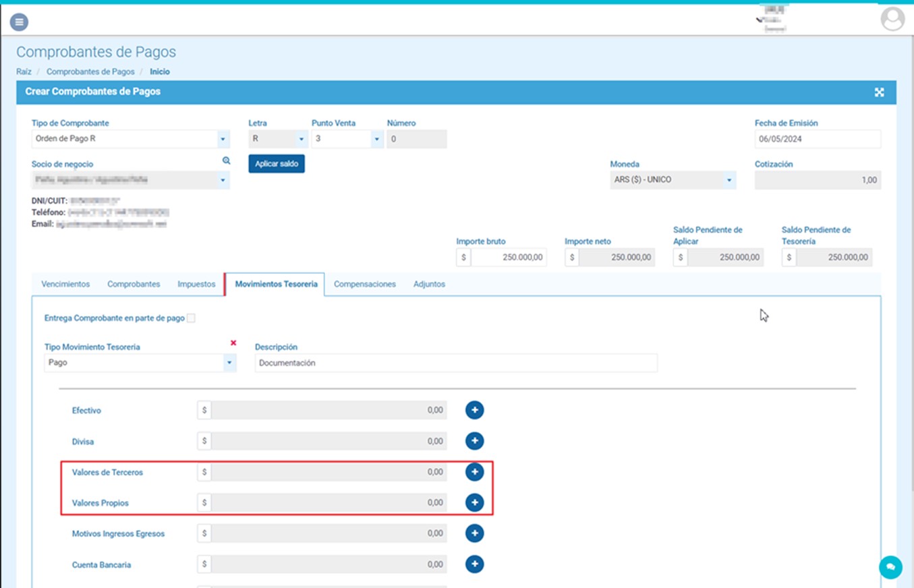
Task: Add Divisa entry with plus button
Action: click(474, 441)
